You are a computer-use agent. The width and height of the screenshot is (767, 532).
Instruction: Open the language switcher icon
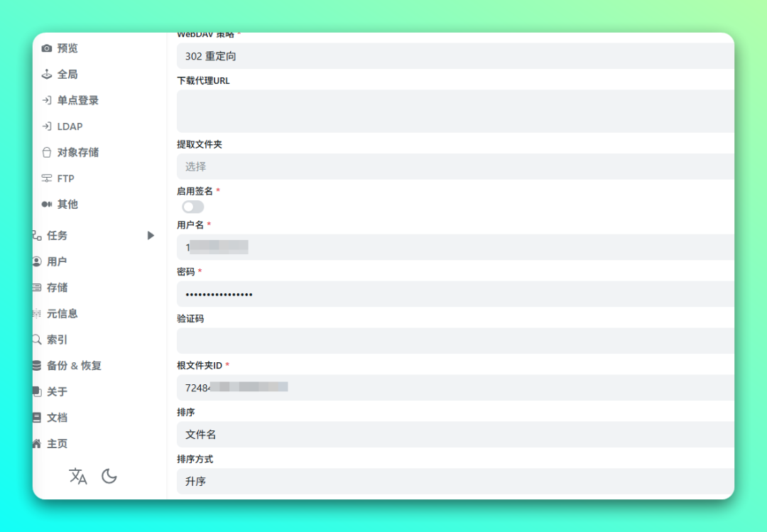(78, 476)
